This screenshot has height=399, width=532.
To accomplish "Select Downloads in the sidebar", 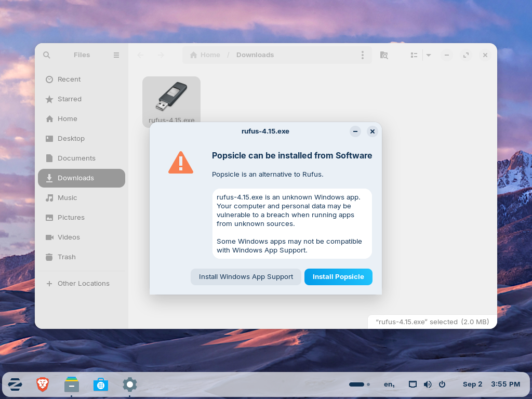I will (x=82, y=178).
